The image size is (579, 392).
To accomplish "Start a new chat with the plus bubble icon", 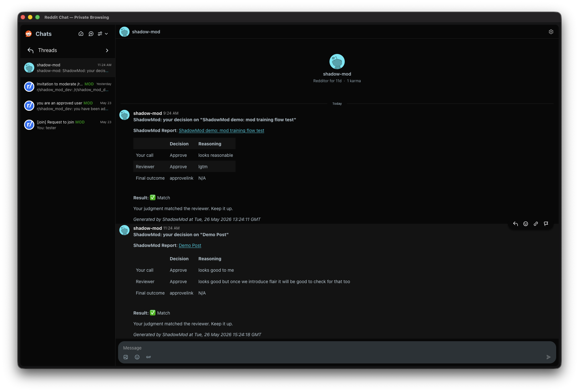I will [x=91, y=34].
